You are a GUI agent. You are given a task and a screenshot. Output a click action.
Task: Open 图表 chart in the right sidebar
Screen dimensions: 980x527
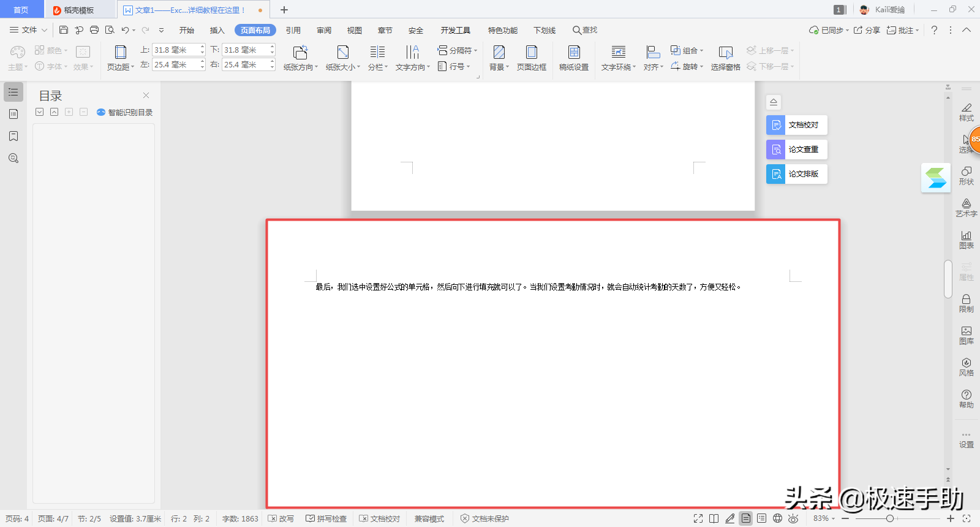(967, 240)
